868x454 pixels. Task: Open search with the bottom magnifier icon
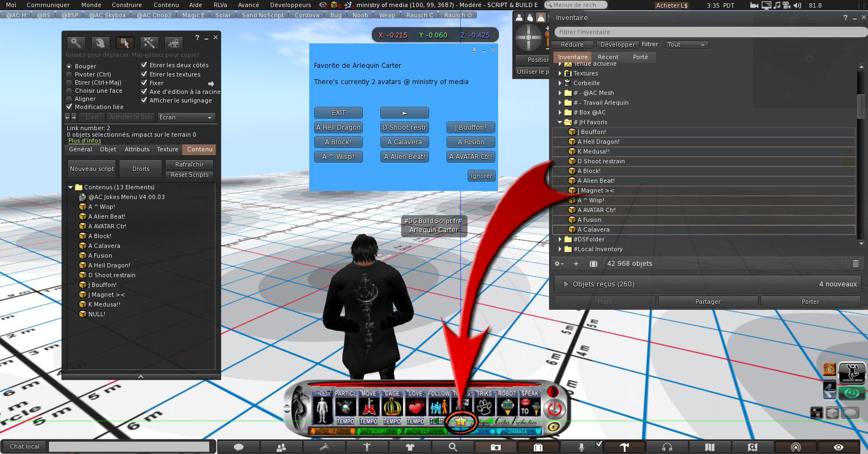(452, 447)
